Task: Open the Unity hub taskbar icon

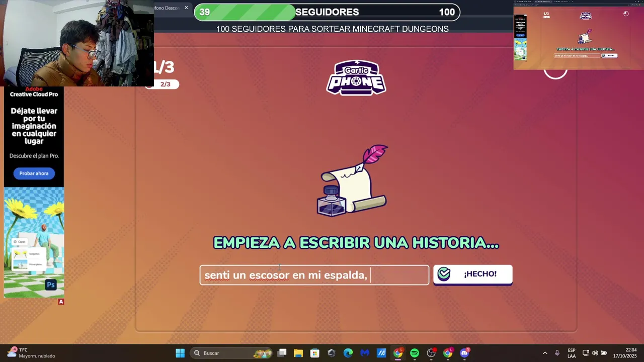Action: pos(332,353)
